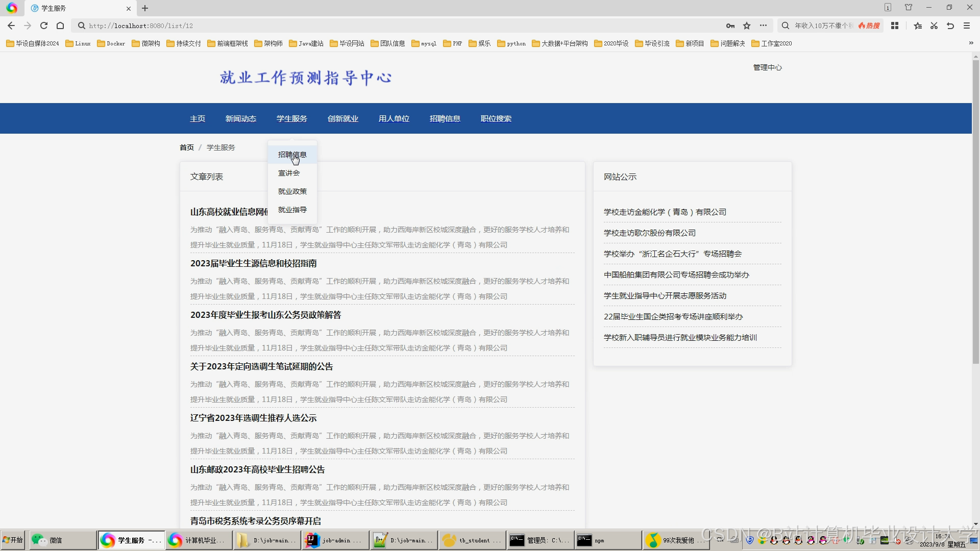
Task: Click the back navigation arrow
Action: point(11,26)
